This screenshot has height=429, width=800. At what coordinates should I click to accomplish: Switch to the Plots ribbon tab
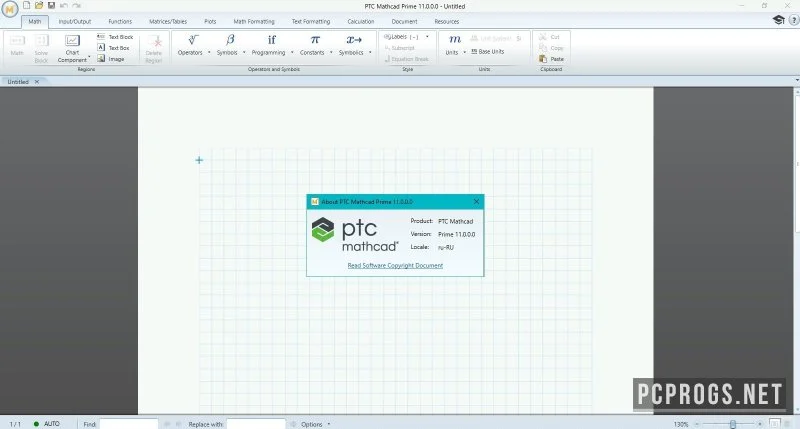[x=210, y=21]
